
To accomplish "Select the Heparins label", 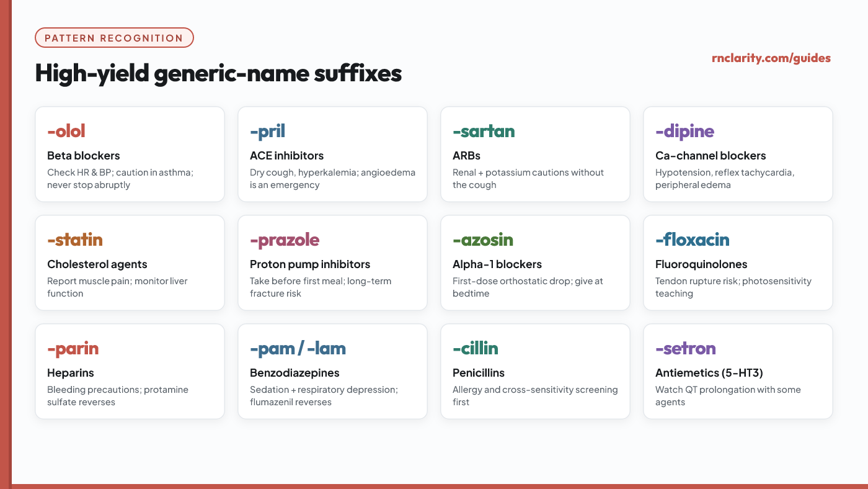I will (x=71, y=373).
